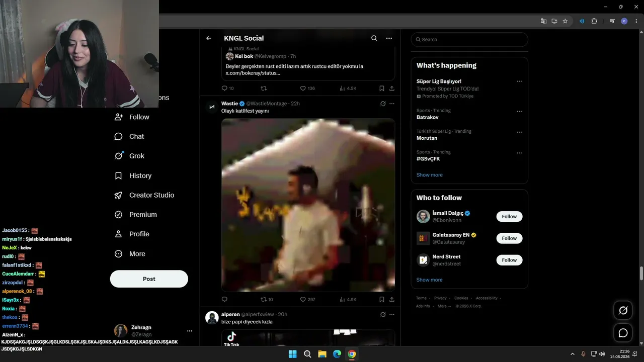The height and width of the screenshot is (362, 644).
Task: Click the X search input field
Action: (x=469, y=40)
